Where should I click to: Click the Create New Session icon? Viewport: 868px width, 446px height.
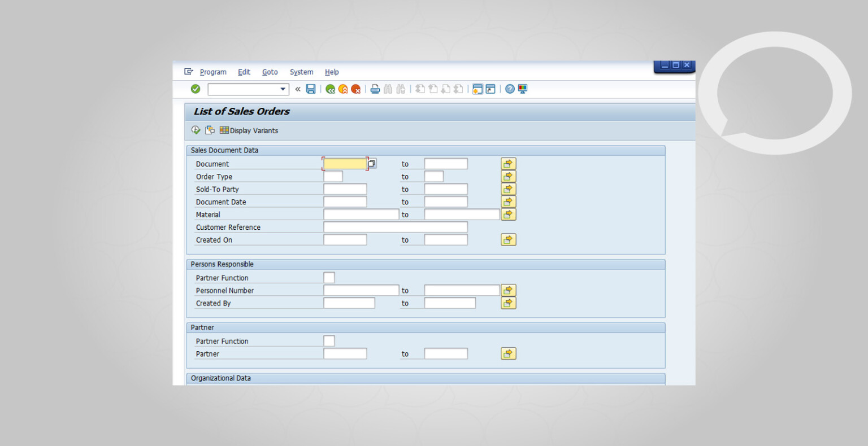pyautogui.click(x=478, y=89)
